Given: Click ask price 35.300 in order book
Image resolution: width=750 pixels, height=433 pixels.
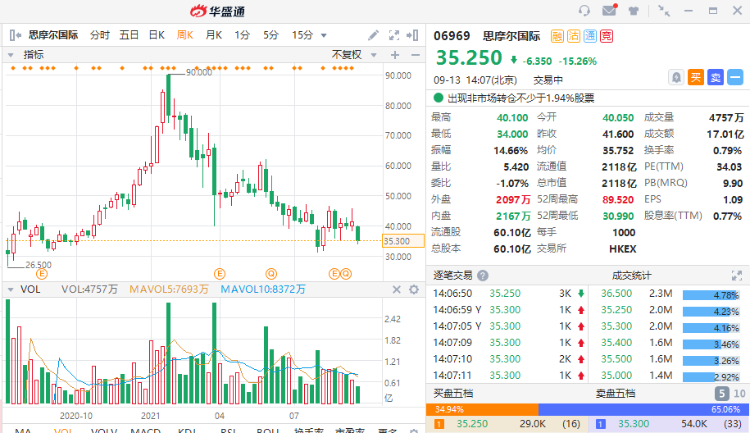Looking at the screenshot, I should point(634,424).
